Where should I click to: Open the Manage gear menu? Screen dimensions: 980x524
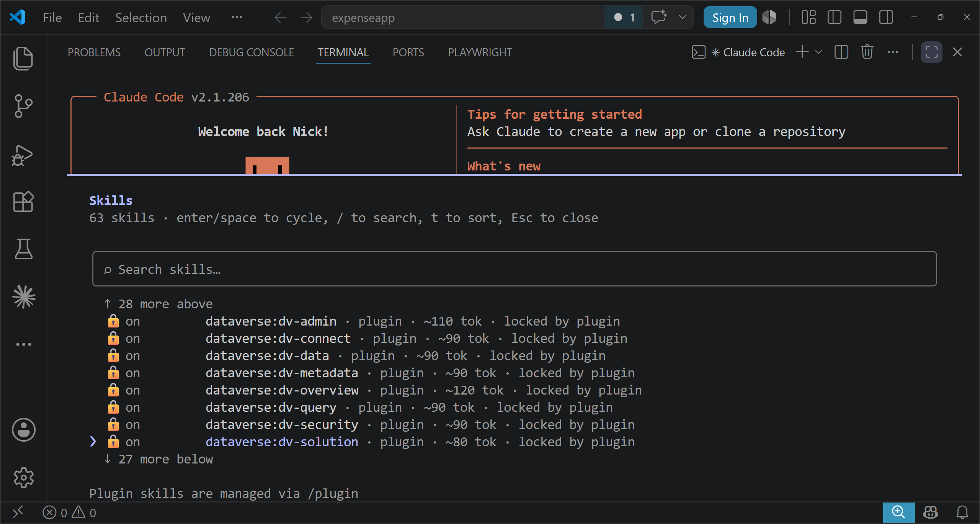coord(23,478)
